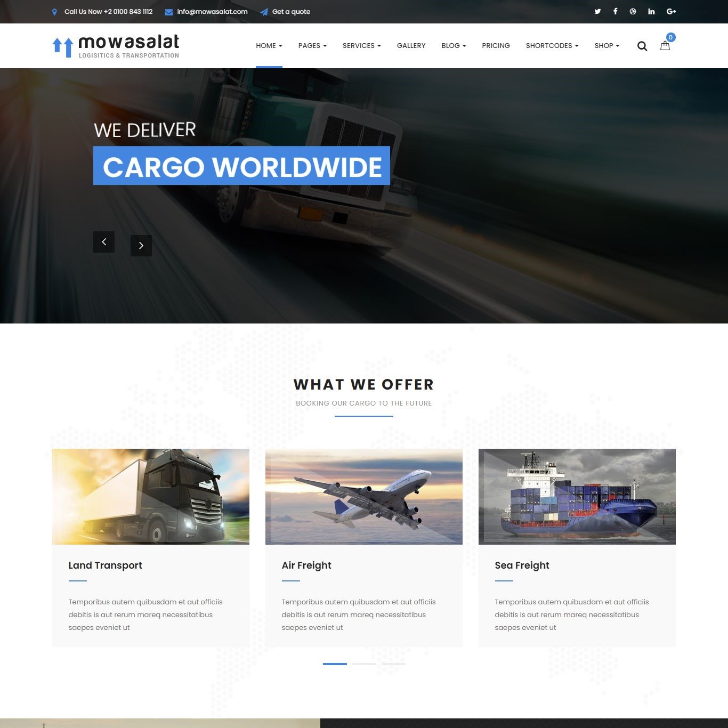Click the cart item count badge
Screen dimensions: 728x728
click(x=671, y=37)
